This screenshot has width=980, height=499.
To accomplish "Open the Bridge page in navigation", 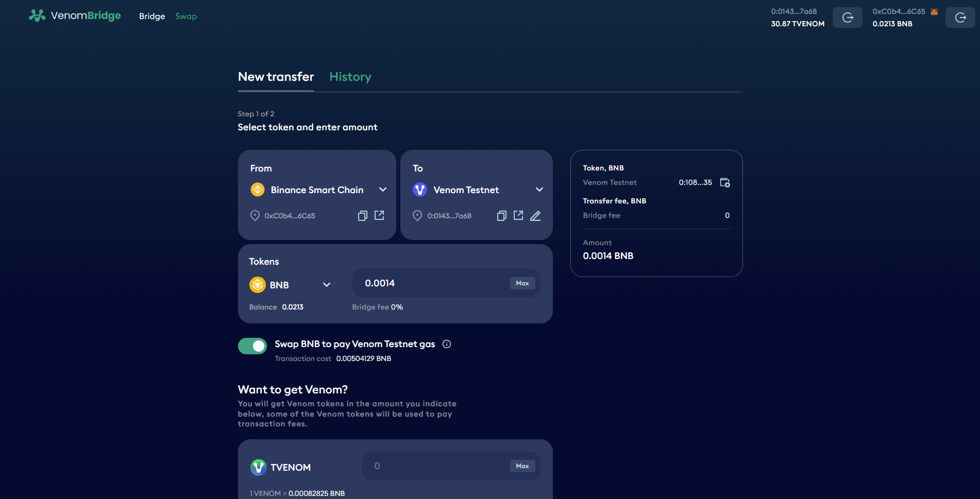I will [152, 16].
